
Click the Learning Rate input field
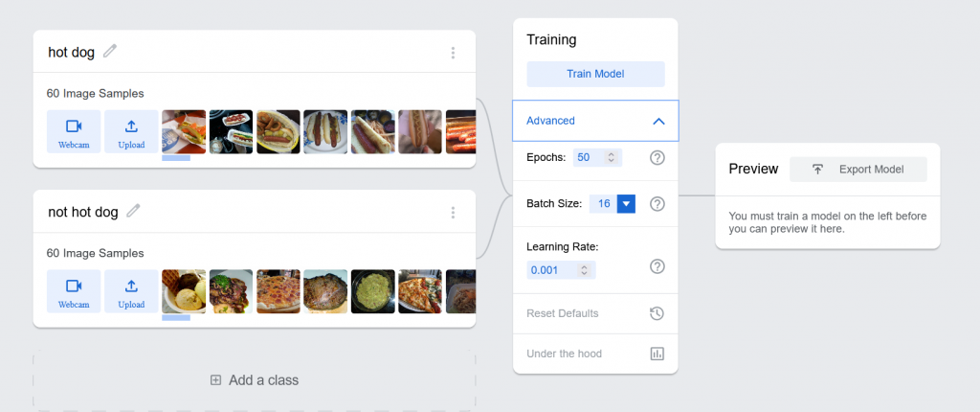click(552, 270)
